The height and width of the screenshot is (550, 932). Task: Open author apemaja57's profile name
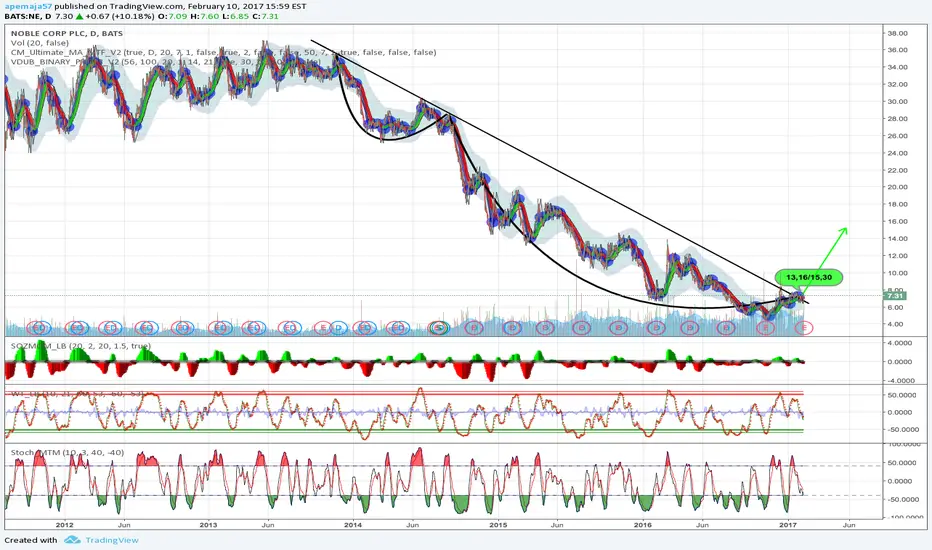[28, 6]
